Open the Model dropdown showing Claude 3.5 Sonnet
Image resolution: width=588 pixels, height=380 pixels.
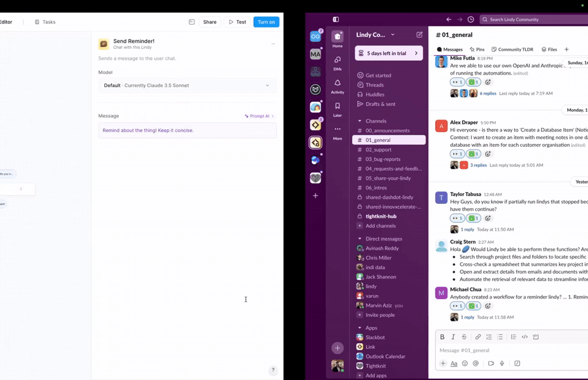pyautogui.click(x=187, y=86)
